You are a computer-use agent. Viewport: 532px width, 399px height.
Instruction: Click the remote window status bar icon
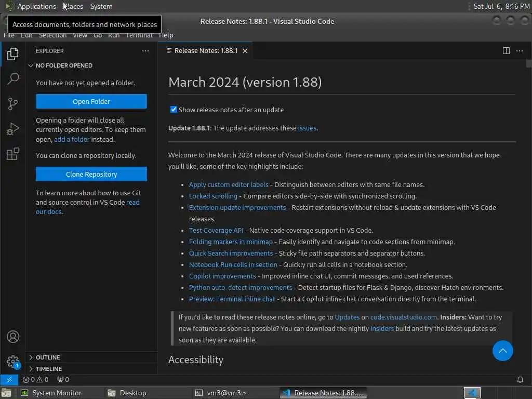coord(9,380)
